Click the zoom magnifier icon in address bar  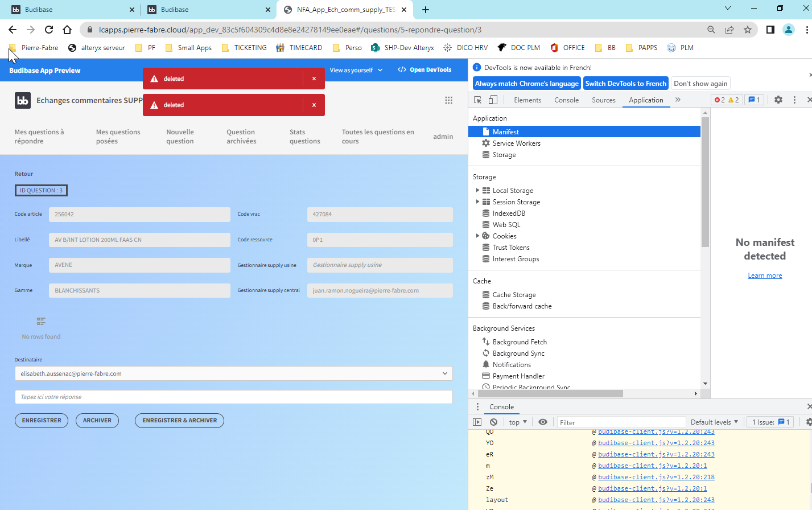[x=711, y=30]
